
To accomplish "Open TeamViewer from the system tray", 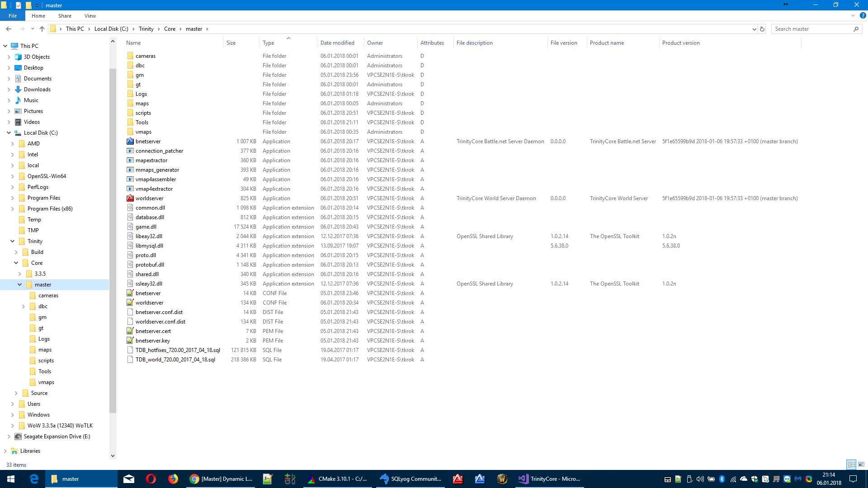I will click(787, 480).
